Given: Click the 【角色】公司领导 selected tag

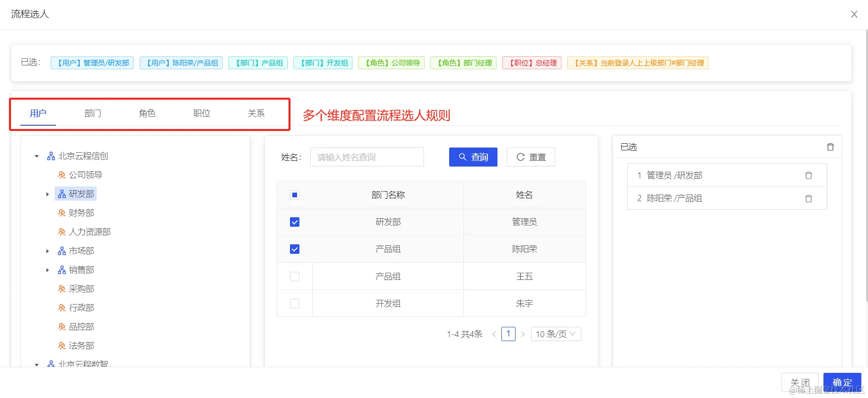Looking at the screenshot, I should tap(391, 63).
